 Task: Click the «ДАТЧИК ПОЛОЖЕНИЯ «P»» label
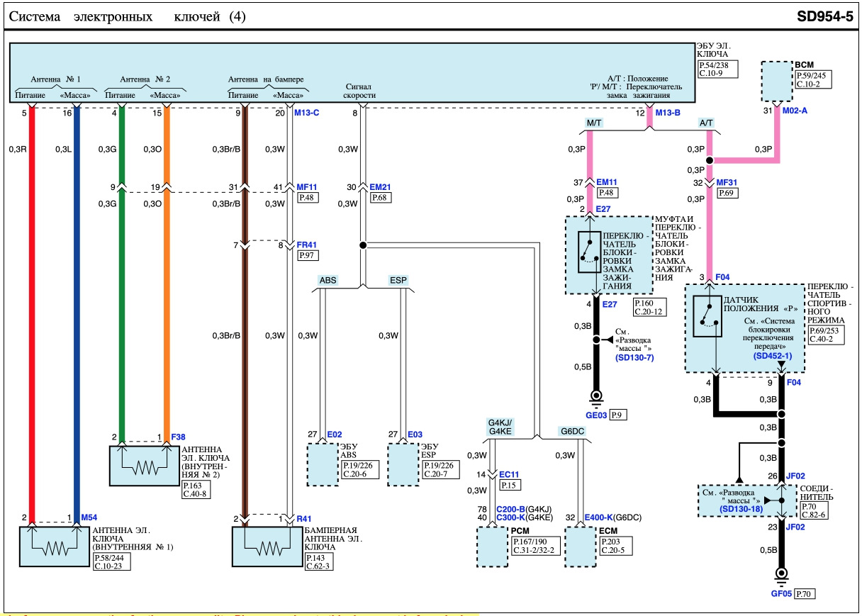pos(759,306)
